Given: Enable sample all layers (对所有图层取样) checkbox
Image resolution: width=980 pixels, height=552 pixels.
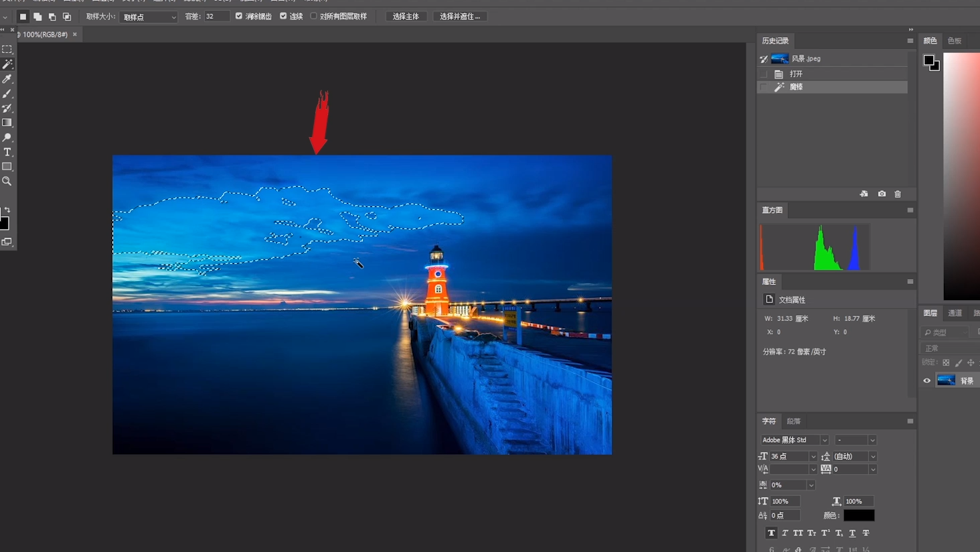Looking at the screenshot, I should (x=313, y=16).
